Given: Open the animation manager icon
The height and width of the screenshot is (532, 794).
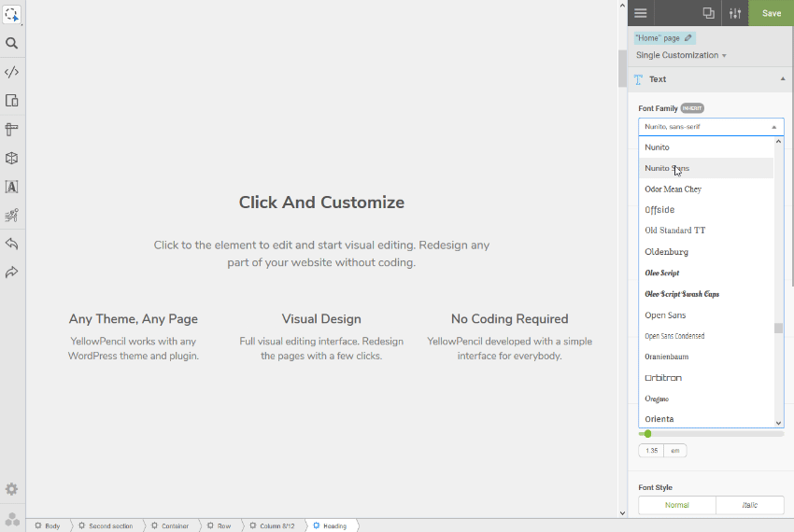Looking at the screenshot, I should 11,215.
